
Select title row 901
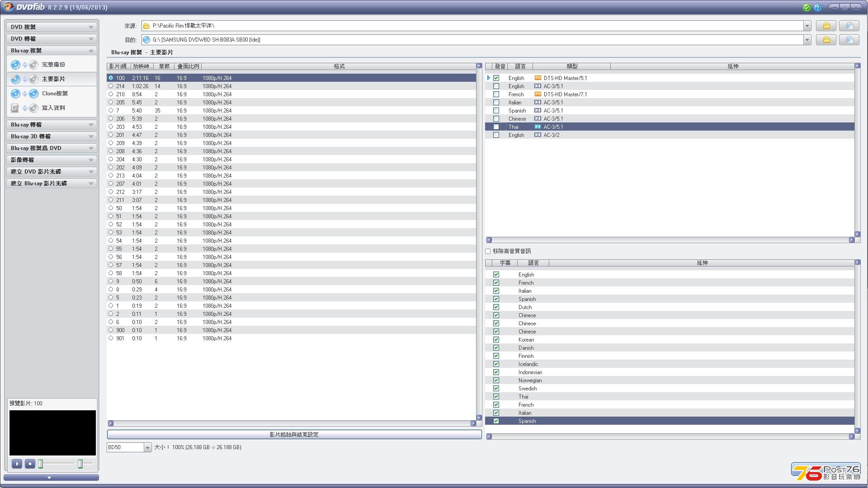click(x=292, y=338)
